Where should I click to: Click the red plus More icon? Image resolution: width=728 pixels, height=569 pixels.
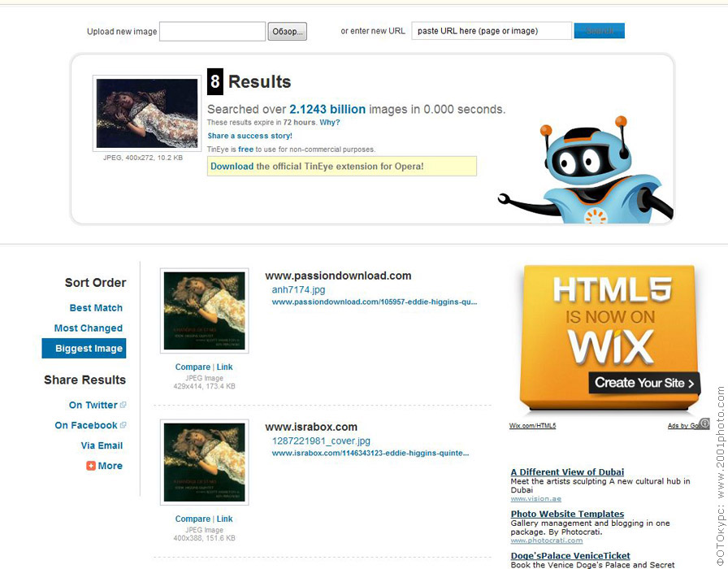coord(90,466)
